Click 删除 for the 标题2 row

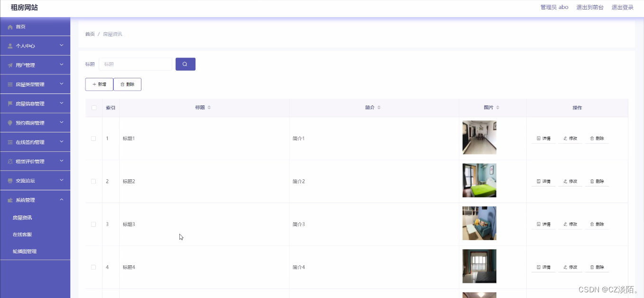click(597, 181)
